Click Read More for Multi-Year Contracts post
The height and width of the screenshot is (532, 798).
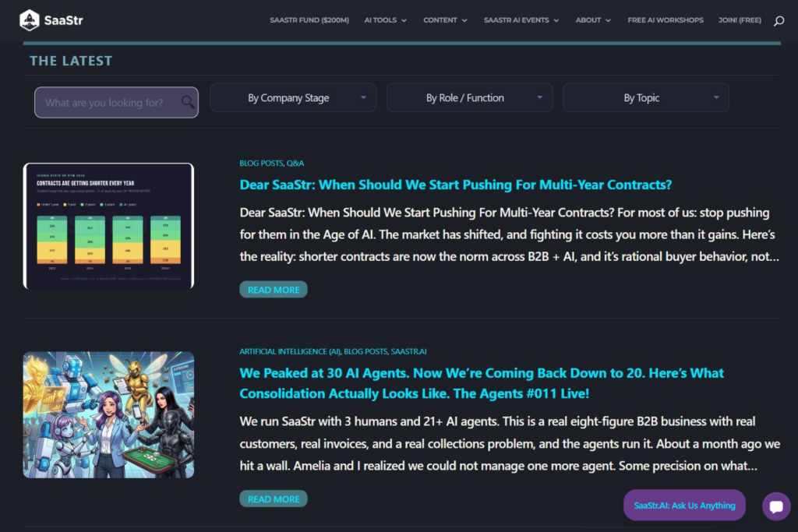(x=274, y=290)
